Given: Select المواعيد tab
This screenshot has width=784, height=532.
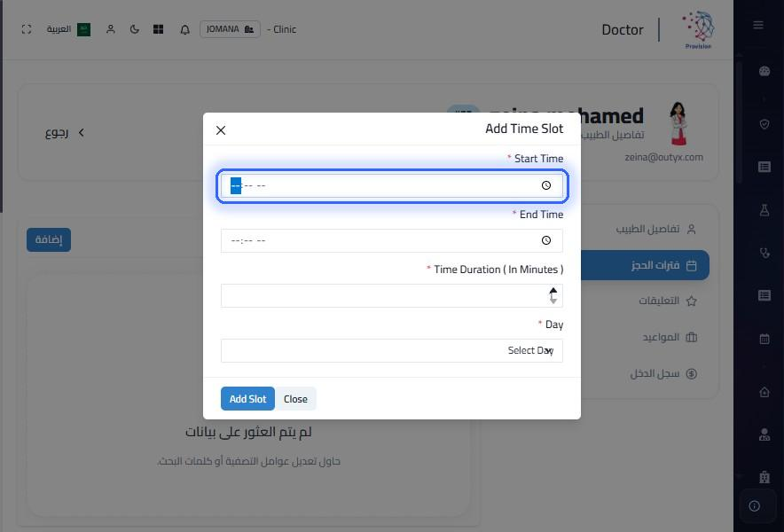Looking at the screenshot, I should click(670, 337).
